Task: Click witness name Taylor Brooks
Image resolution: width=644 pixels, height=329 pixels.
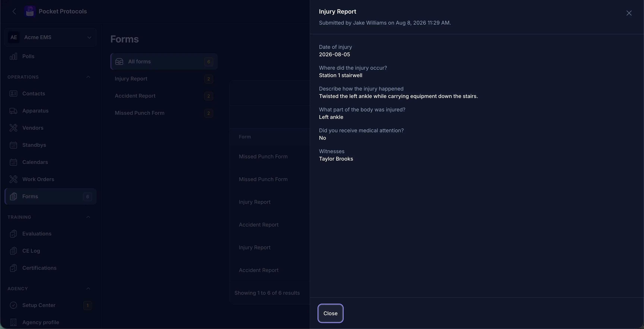Action: click(x=336, y=159)
